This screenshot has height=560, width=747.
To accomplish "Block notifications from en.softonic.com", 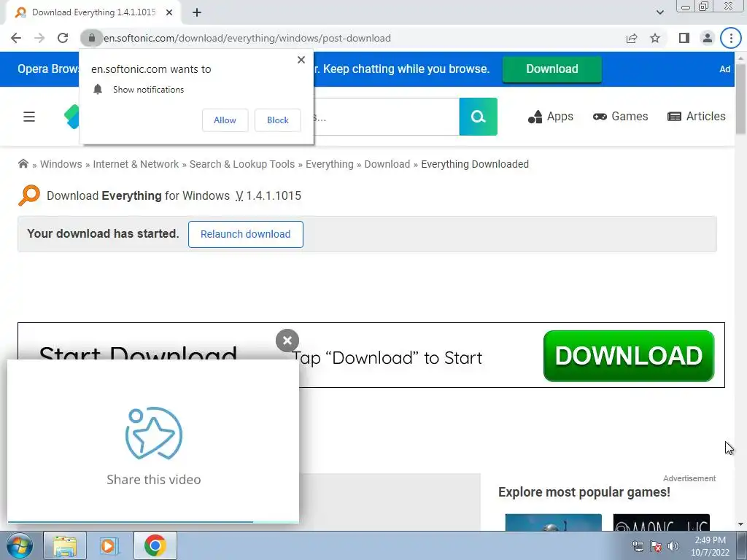I will 278,120.
